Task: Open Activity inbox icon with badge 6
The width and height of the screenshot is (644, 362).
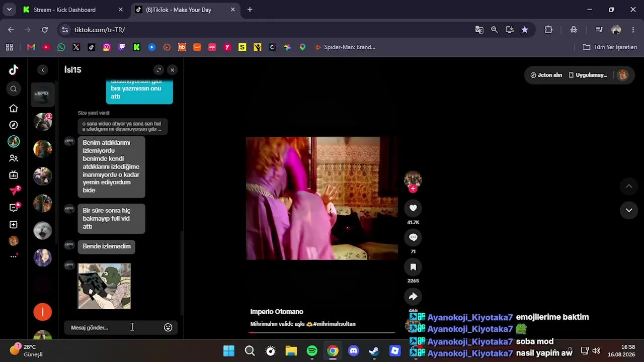Action: [15, 207]
